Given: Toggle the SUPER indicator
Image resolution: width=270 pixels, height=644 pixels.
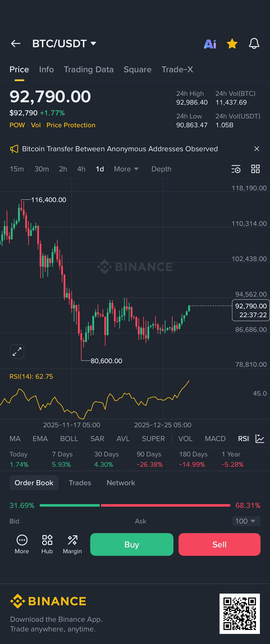Looking at the screenshot, I should (153, 439).
